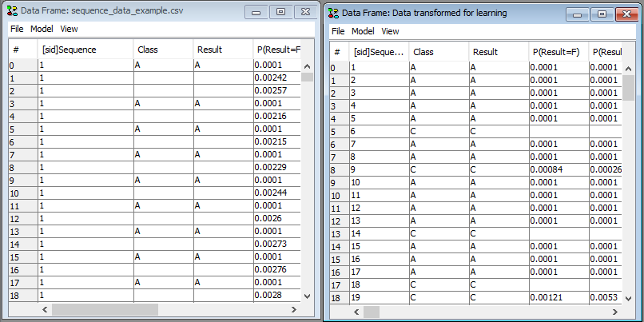This screenshot has height=322, width=644.
Task: Open View menu in sequence_data_example.csv window
Action: click(x=69, y=29)
